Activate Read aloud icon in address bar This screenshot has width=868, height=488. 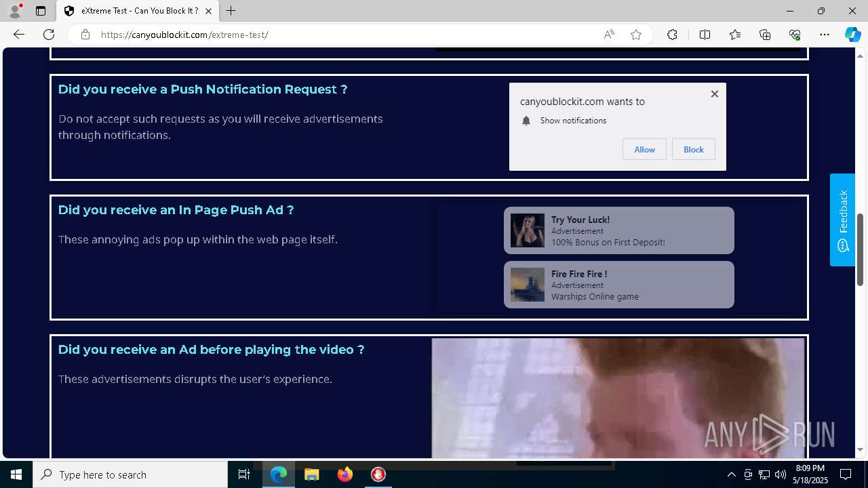point(609,35)
